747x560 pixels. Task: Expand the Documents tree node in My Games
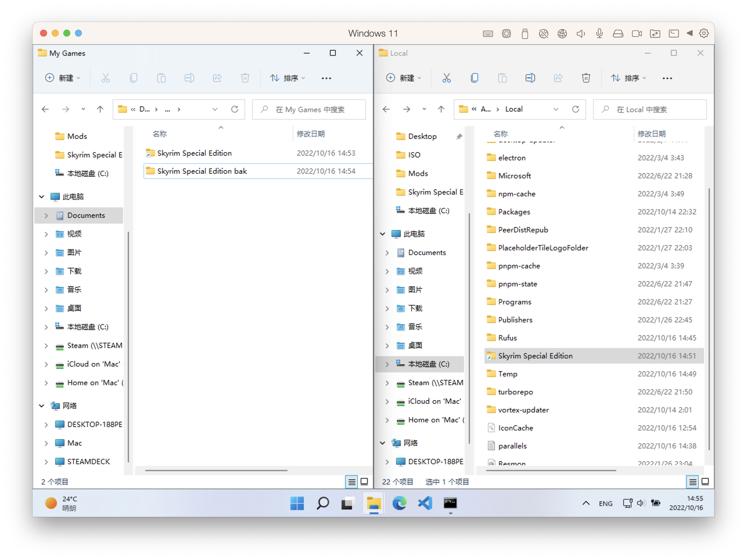[46, 216]
